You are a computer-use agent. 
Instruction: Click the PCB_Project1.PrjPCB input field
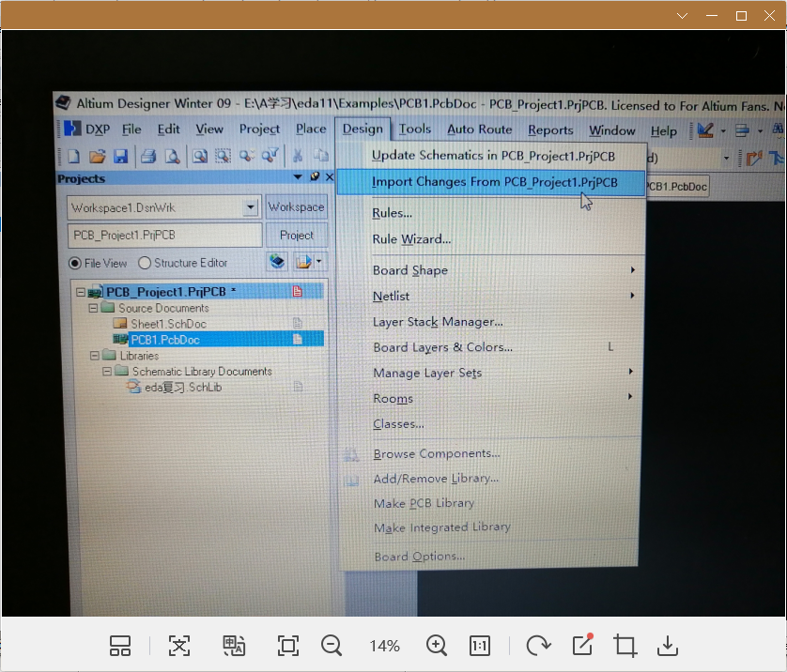click(x=164, y=236)
